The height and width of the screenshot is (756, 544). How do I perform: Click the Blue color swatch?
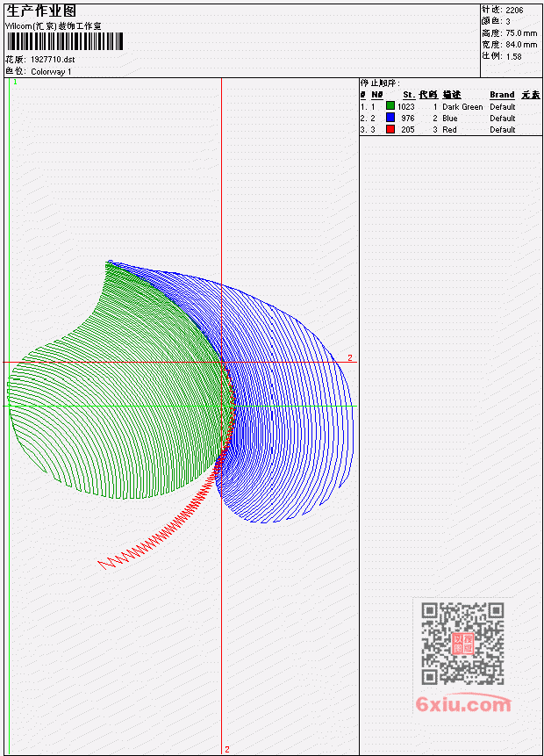click(390, 118)
